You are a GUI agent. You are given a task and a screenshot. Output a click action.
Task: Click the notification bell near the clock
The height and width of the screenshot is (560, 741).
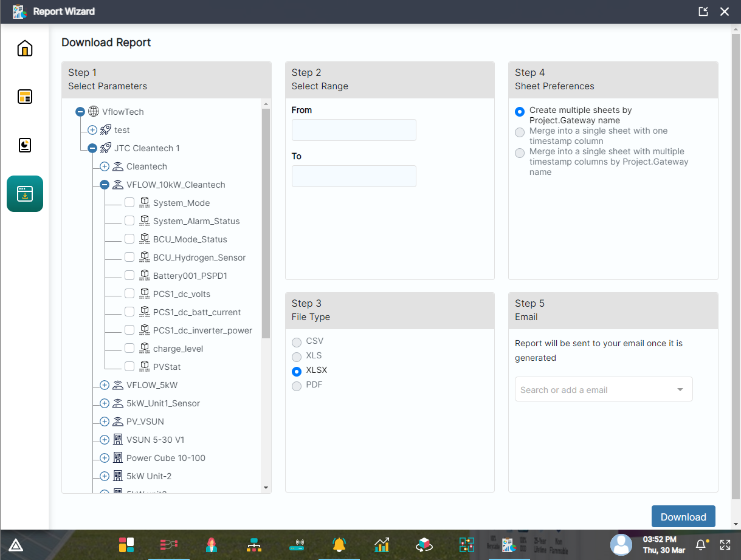(701, 544)
